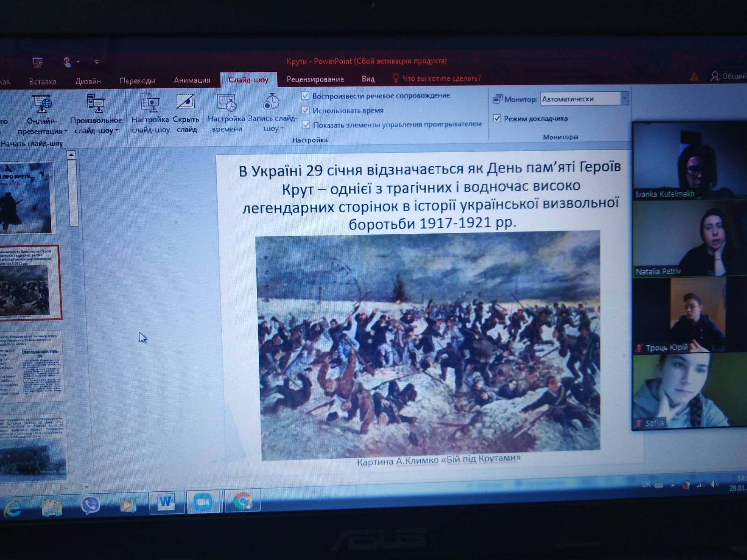Expand Произвольное слайд-шоу dropdown arrow

coord(117,131)
